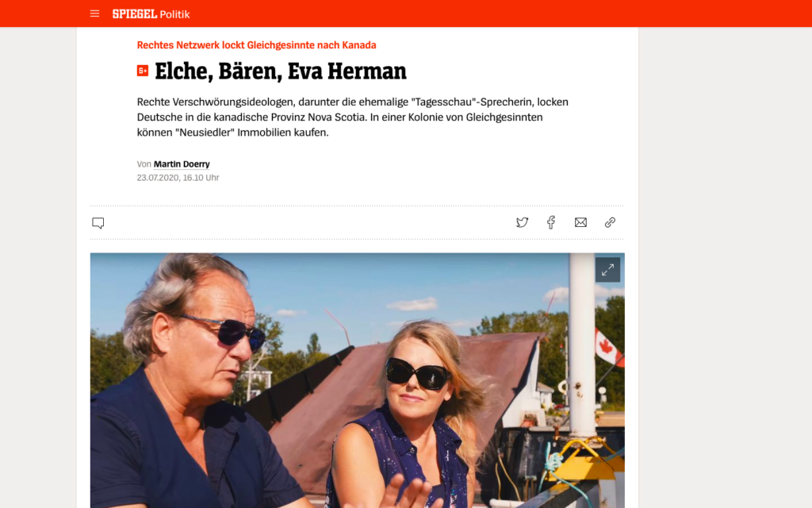Click the 'Von' byline label
Screen dimensions: 812x508
tap(144, 164)
